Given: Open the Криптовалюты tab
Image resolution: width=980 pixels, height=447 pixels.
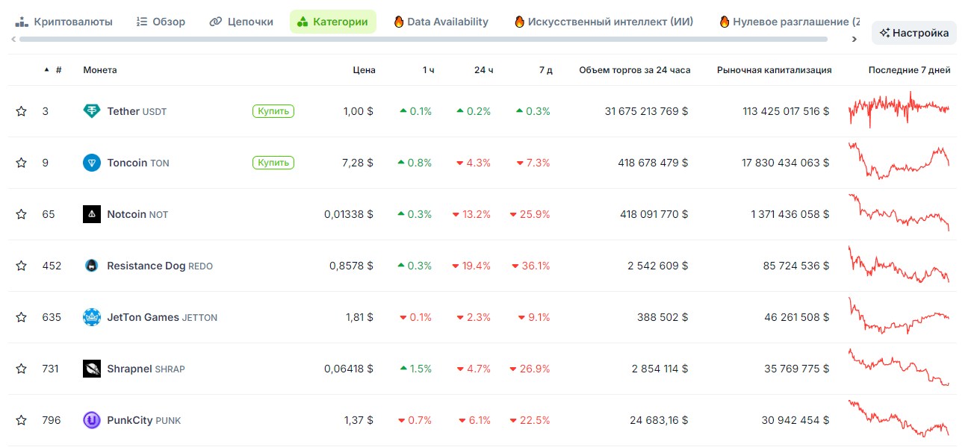Looking at the screenshot, I should coord(64,22).
